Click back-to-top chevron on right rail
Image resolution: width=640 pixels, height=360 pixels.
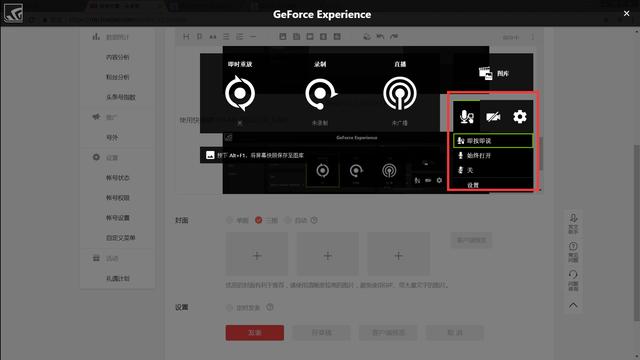point(573,305)
